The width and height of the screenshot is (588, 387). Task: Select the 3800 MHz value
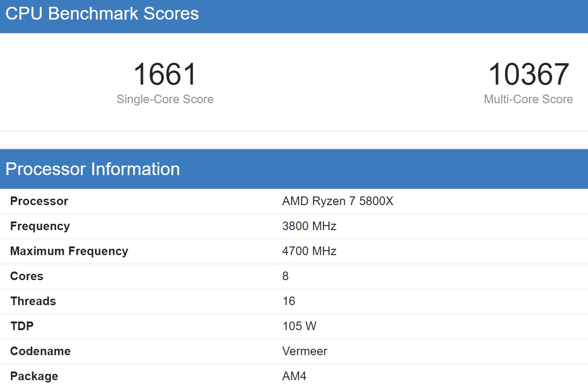click(309, 226)
